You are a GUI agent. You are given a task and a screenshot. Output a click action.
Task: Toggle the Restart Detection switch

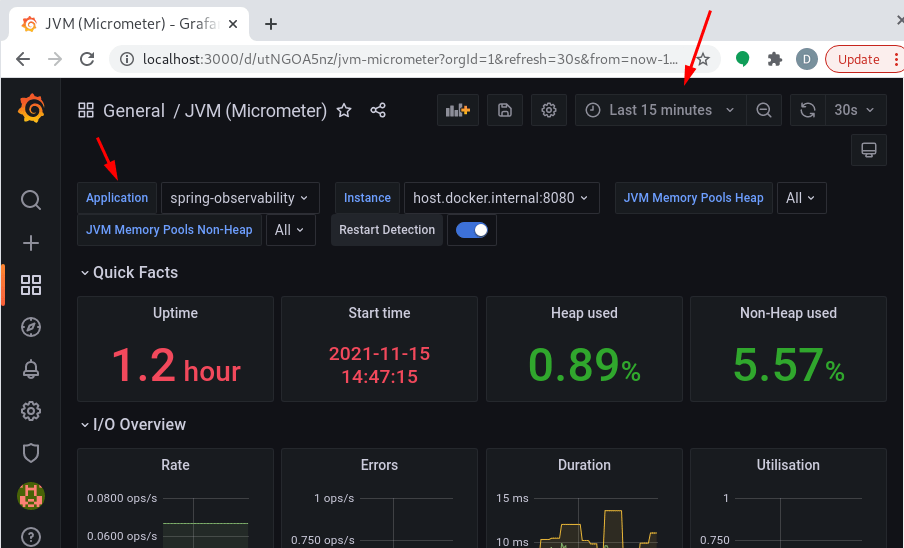coord(472,230)
